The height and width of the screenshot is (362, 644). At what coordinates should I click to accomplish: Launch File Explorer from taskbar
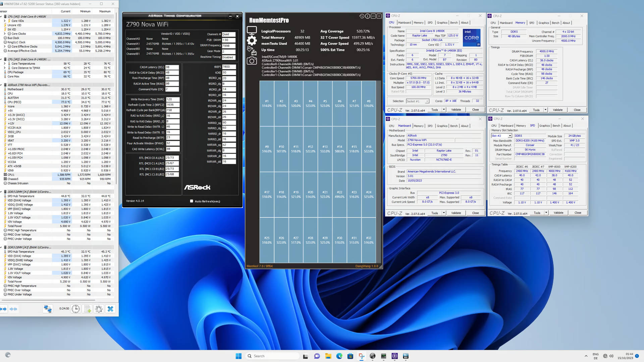pyautogui.click(x=328, y=356)
